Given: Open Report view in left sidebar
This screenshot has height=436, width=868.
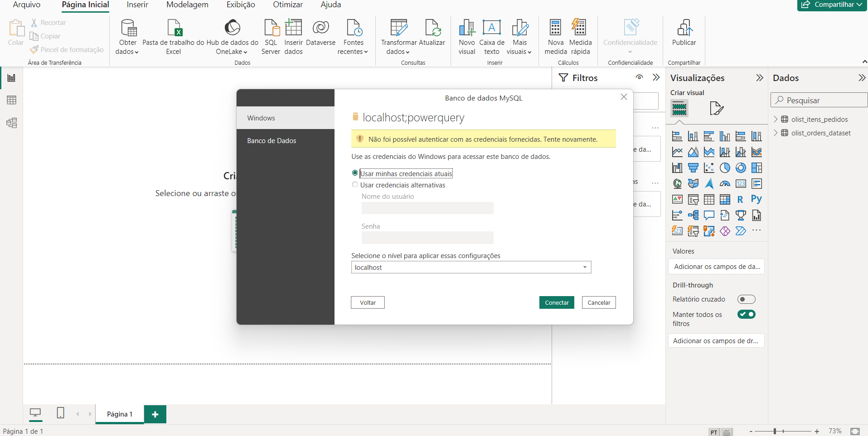Looking at the screenshot, I should click(x=11, y=78).
